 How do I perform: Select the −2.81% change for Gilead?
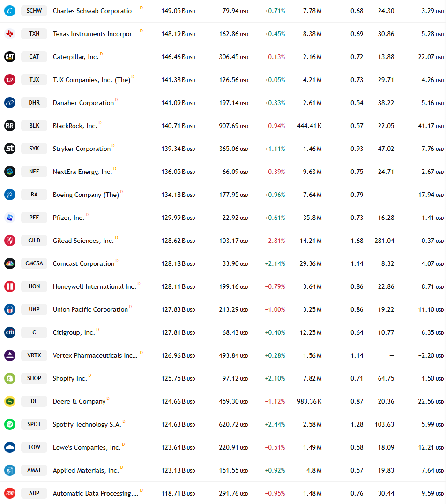tap(275, 241)
